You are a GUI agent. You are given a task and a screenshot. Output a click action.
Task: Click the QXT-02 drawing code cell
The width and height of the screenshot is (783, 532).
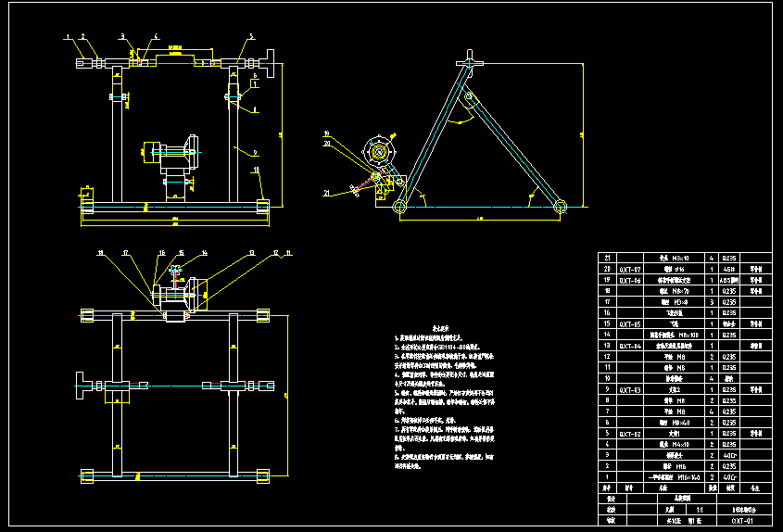pos(630,434)
